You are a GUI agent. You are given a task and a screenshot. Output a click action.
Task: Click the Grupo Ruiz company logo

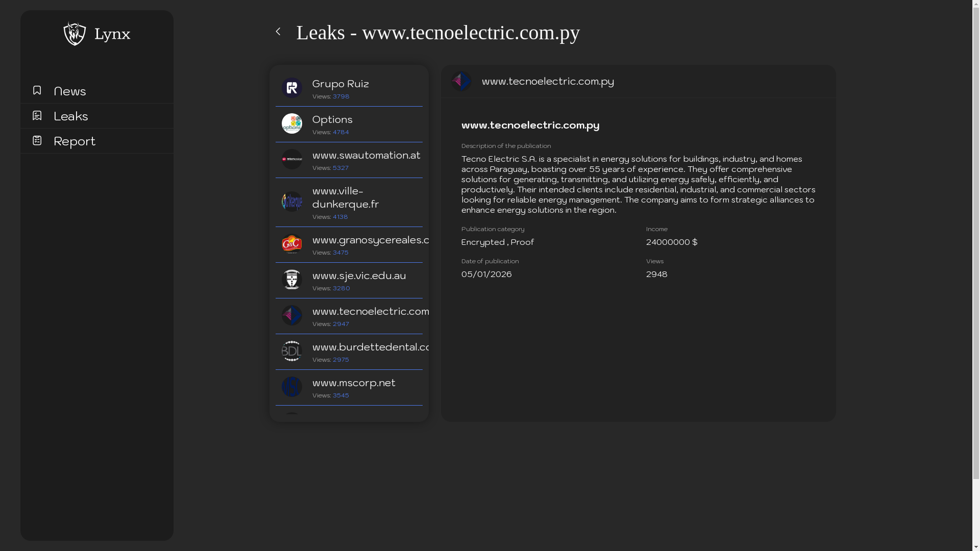pyautogui.click(x=291, y=88)
